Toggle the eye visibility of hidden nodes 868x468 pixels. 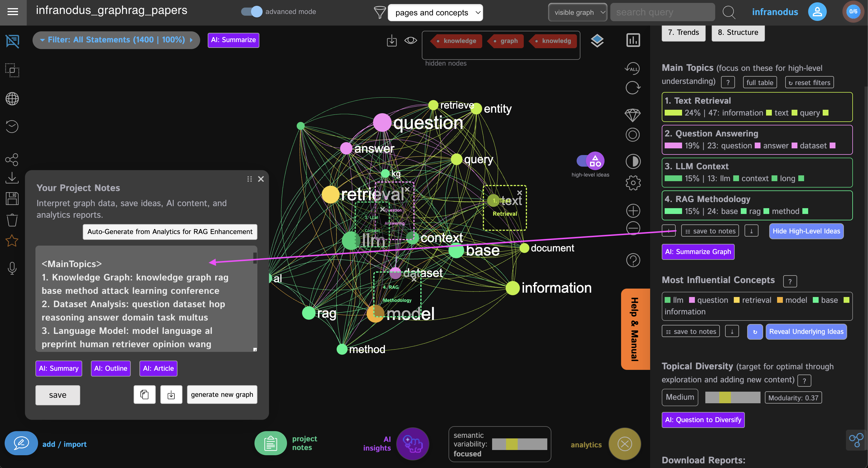click(x=410, y=40)
